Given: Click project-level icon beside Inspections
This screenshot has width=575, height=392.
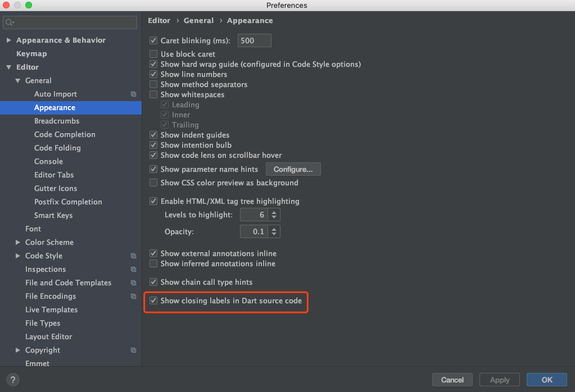Looking at the screenshot, I should tap(133, 269).
